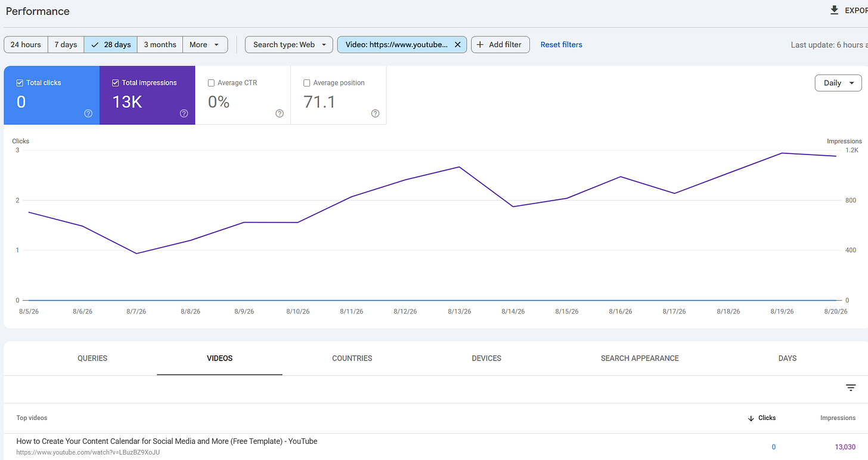Enable the Average CTR checkbox

coord(211,83)
